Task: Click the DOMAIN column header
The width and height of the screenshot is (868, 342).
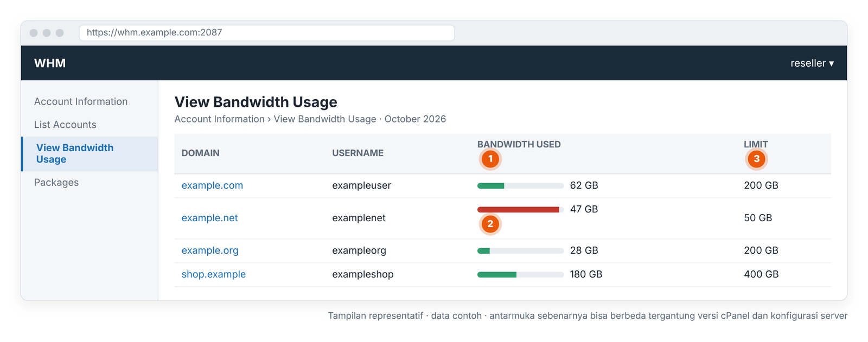Action: pyautogui.click(x=201, y=153)
